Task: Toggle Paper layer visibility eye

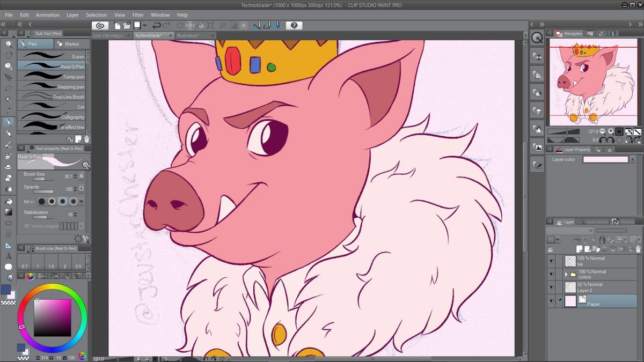Action: [x=551, y=301]
